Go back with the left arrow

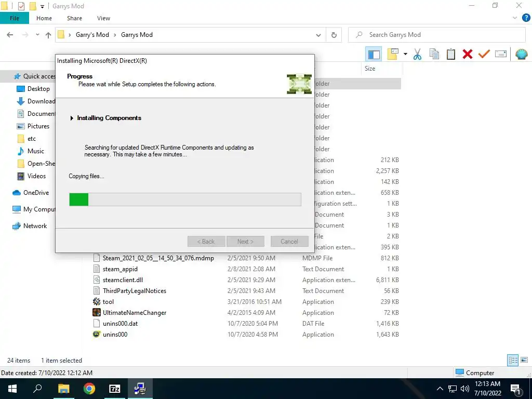click(x=10, y=35)
